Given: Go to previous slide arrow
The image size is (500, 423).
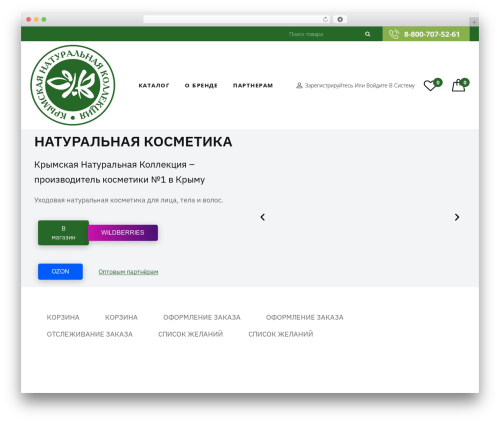Looking at the screenshot, I should pos(263,217).
